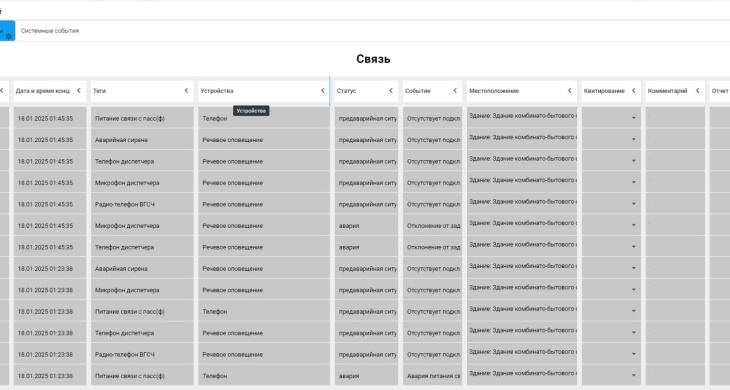Image resolution: width=730 pixels, height=390 pixels.
Task: Click the Статус column header label
Action: click(x=346, y=91)
